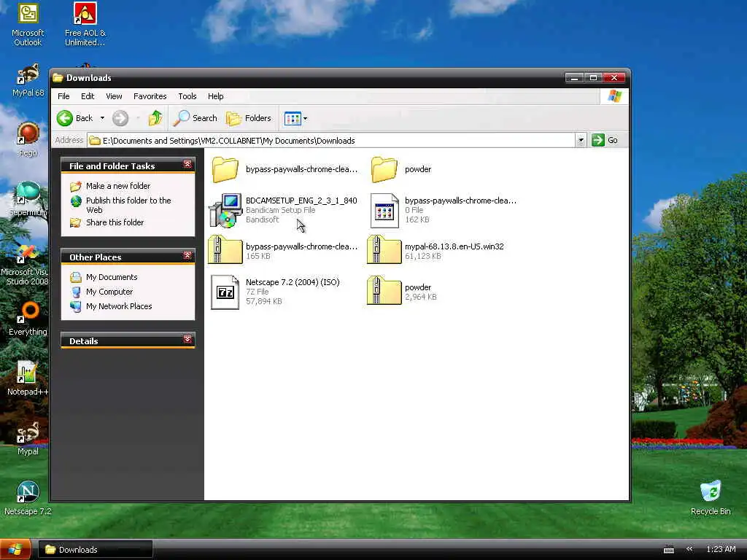Click Make a new folder
Viewport: 747px width, 560px height.
[118, 186]
